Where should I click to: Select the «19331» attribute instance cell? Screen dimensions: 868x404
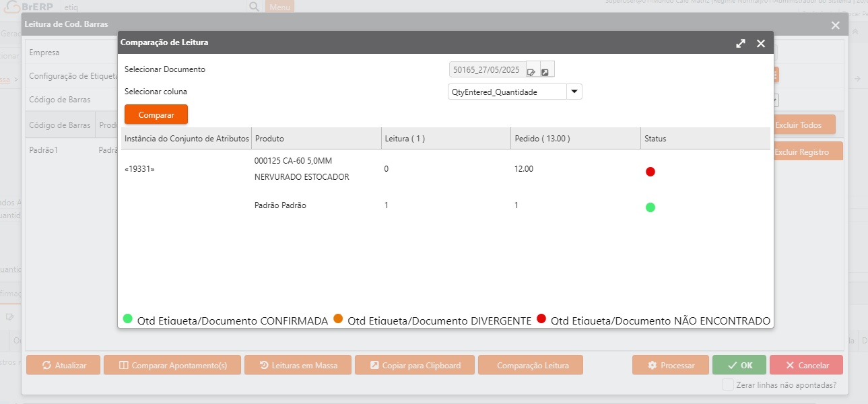pyautogui.click(x=139, y=169)
